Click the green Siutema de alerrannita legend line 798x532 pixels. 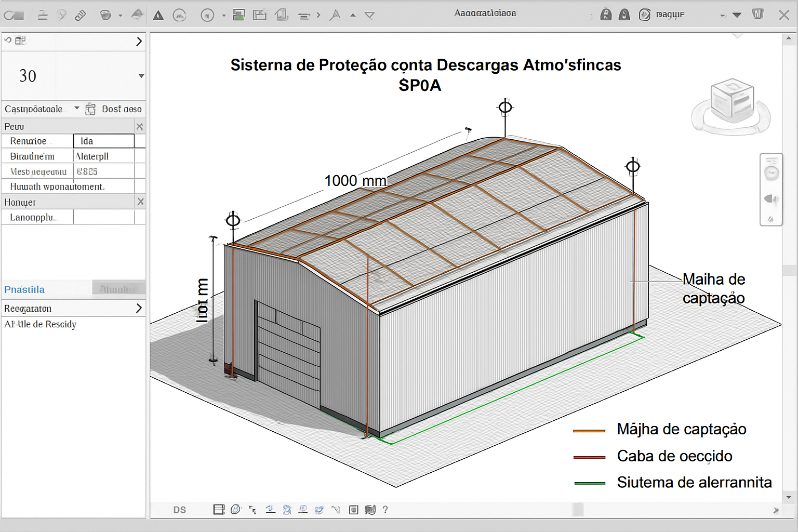tap(590, 483)
